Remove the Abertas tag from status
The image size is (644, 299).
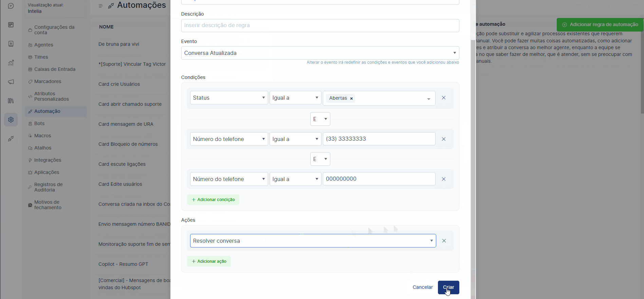351,98
